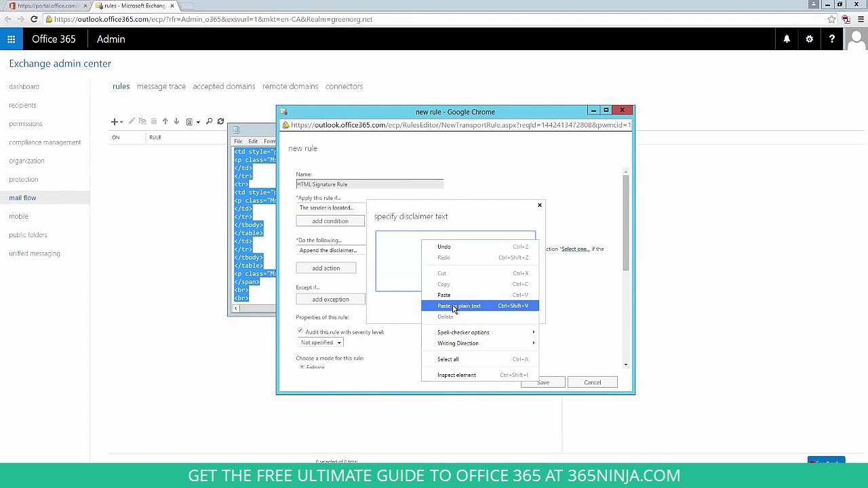This screenshot has width=868, height=488.
Task: Open public folders in the sidebar
Action: 28,235
